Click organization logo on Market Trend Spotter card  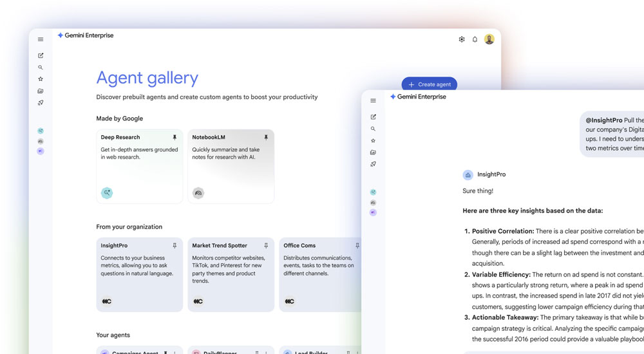tap(198, 301)
